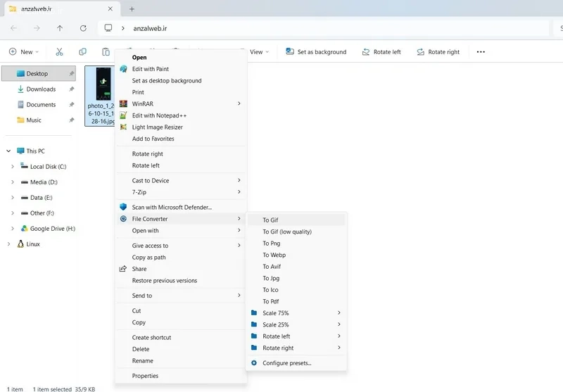
Task: Unpin Desktop using its pin icon
Action: click(72, 73)
